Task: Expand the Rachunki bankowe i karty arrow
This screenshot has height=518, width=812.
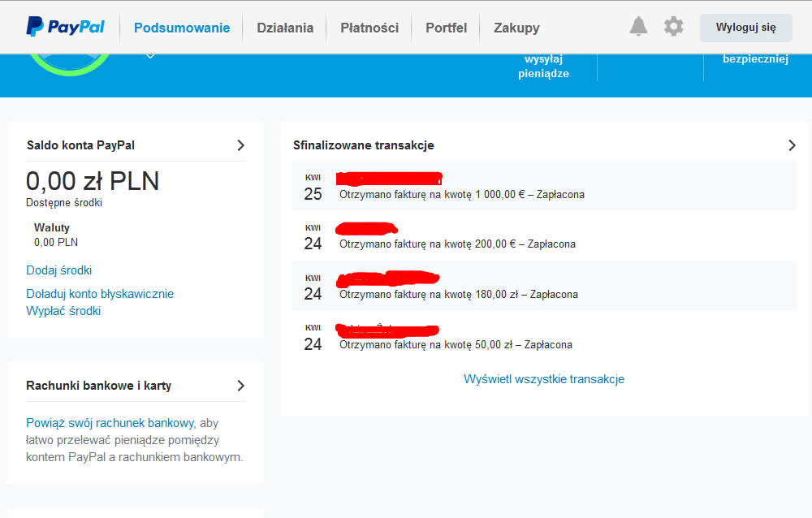Action: point(240,386)
